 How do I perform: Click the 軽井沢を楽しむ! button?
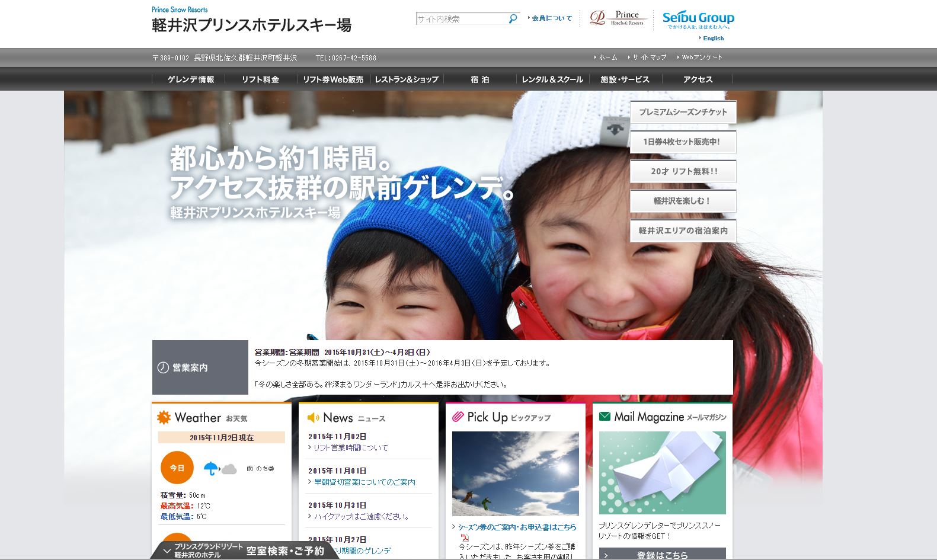[x=683, y=201]
